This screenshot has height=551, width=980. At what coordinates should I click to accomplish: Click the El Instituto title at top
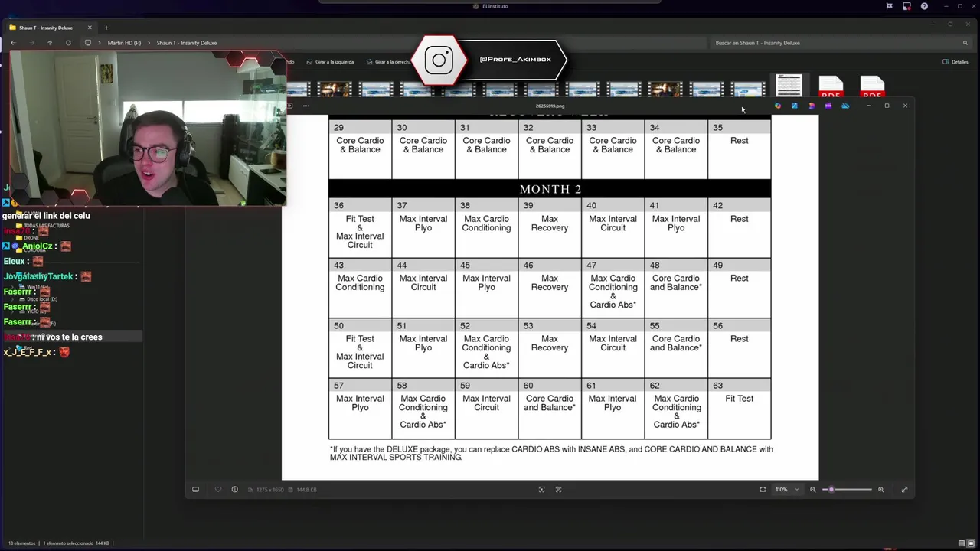(495, 6)
